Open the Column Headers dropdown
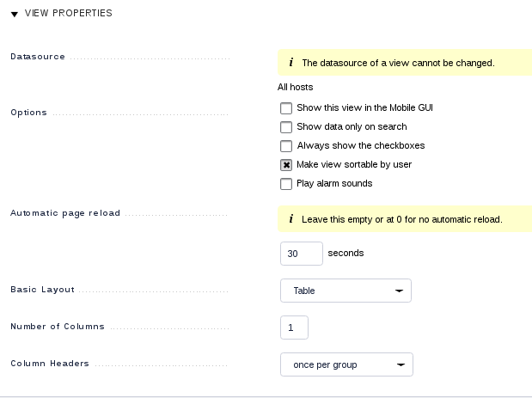The width and height of the screenshot is (532, 398). 345,364
